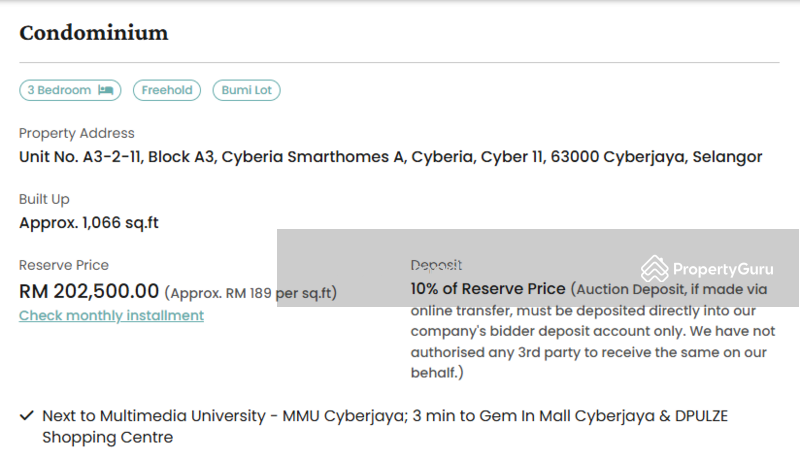
Task: Click the Built Up label
Action: pyautogui.click(x=44, y=199)
